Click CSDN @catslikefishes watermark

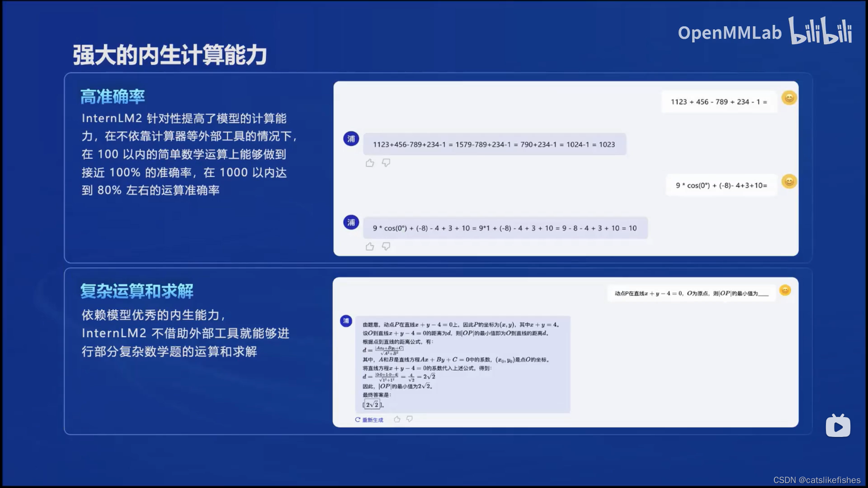coord(816,480)
